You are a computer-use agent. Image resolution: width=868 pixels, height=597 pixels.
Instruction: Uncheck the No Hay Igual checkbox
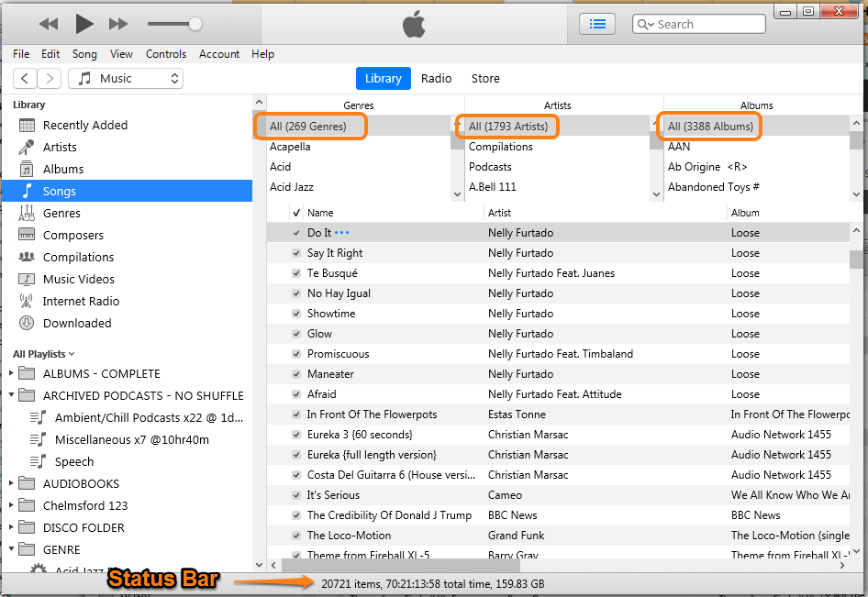tap(296, 293)
